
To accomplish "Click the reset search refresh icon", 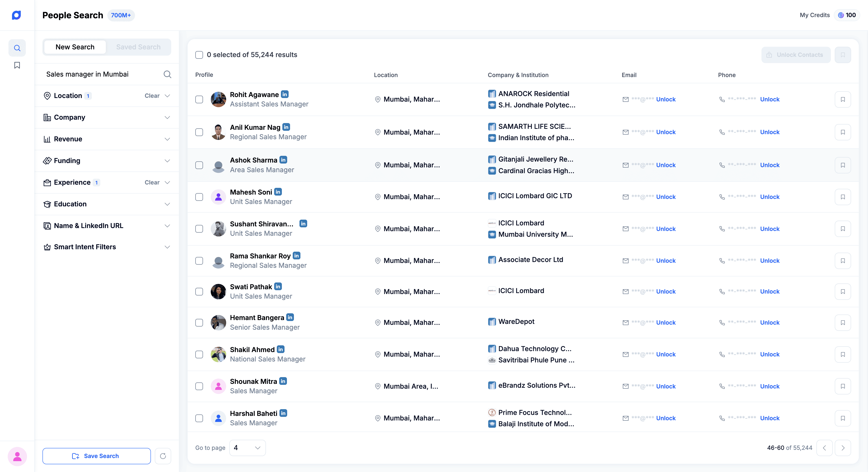I will coord(163,456).
